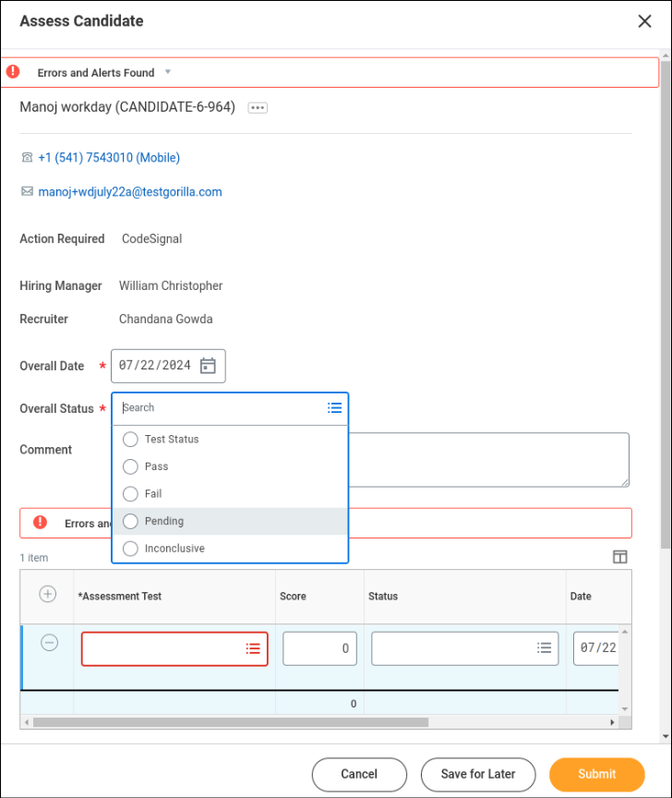Click the red error alert icon on banner
This screenshot has width=672, height=798.
click(x=14, y=71)
